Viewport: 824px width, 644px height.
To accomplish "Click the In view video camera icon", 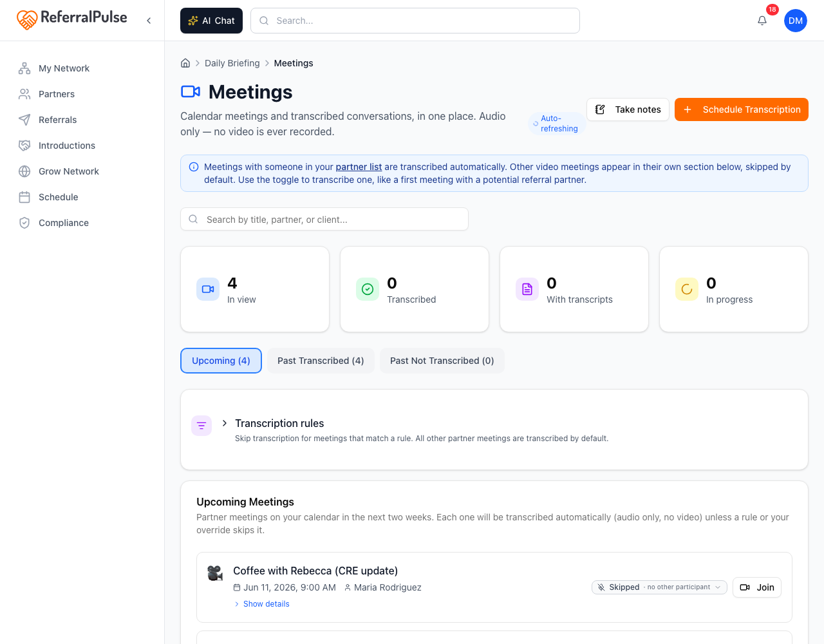I will pos(208,289).
